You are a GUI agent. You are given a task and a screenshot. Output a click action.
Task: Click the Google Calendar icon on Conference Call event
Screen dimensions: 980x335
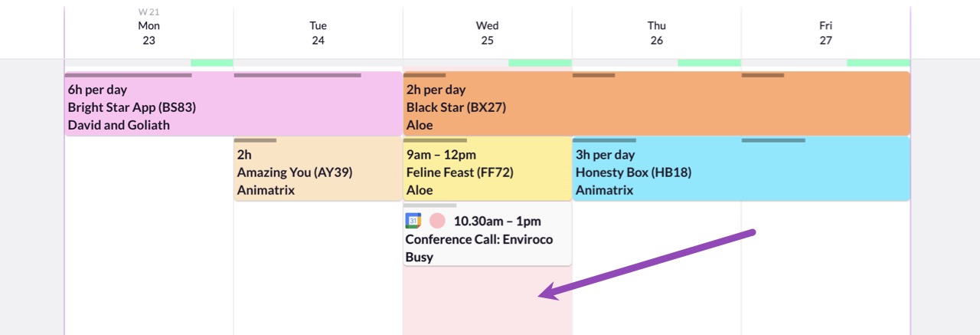point(413,221)
